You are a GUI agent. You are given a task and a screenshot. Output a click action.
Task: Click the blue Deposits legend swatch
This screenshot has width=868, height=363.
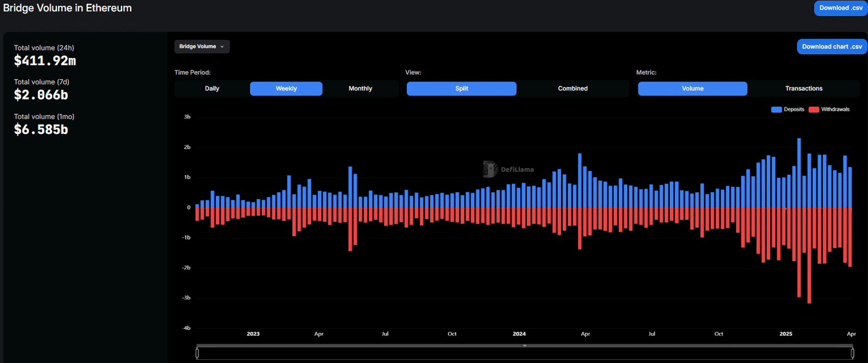pos(776,109)
